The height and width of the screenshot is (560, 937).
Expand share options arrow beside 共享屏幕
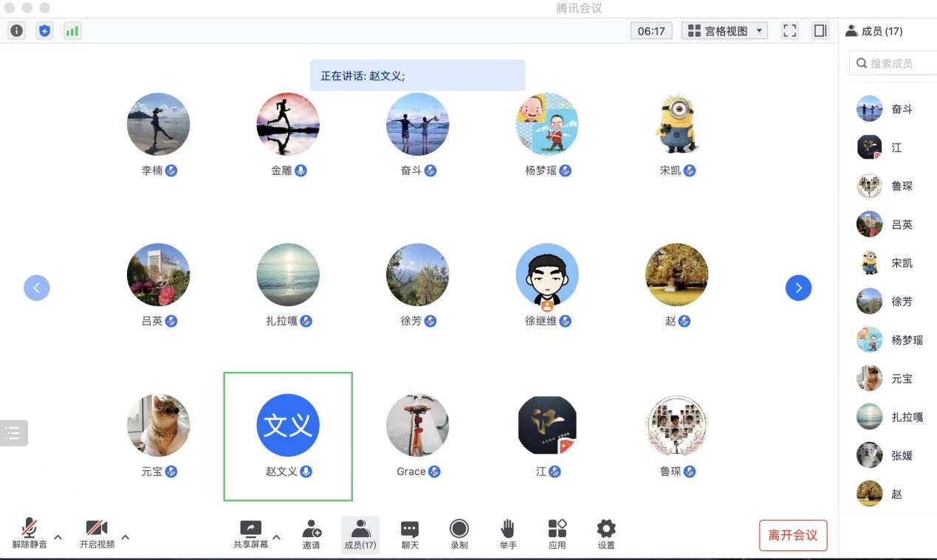[x=277, y=537]
